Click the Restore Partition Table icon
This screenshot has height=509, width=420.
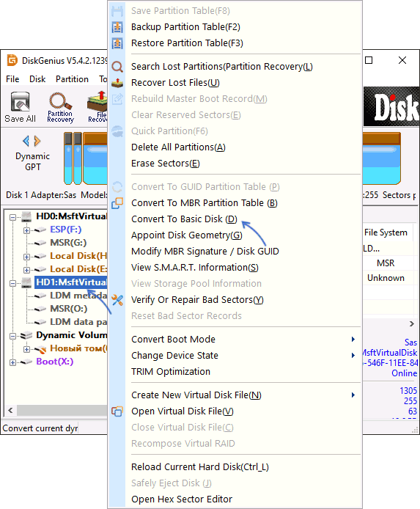pos(117,43)
